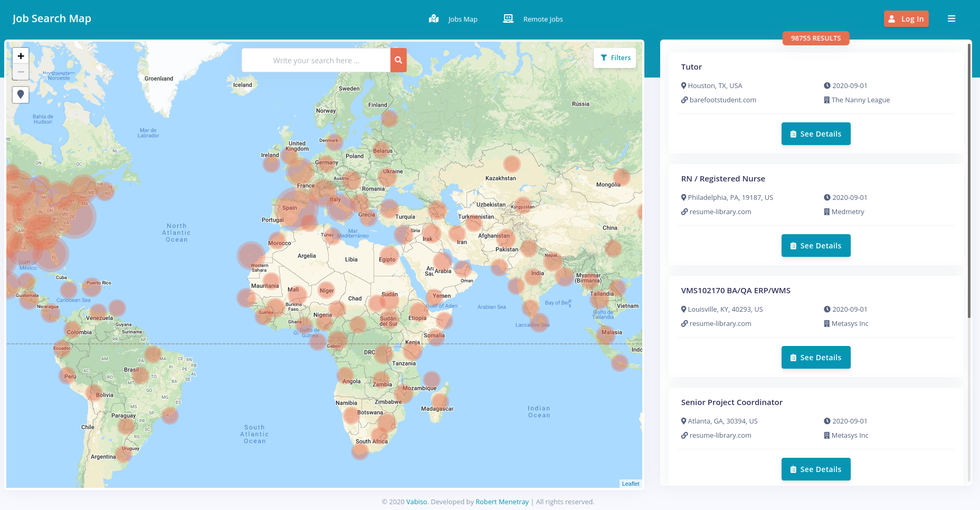Click the job cluster over Somalia
The image size is (980, 510).
click(437, 337)
